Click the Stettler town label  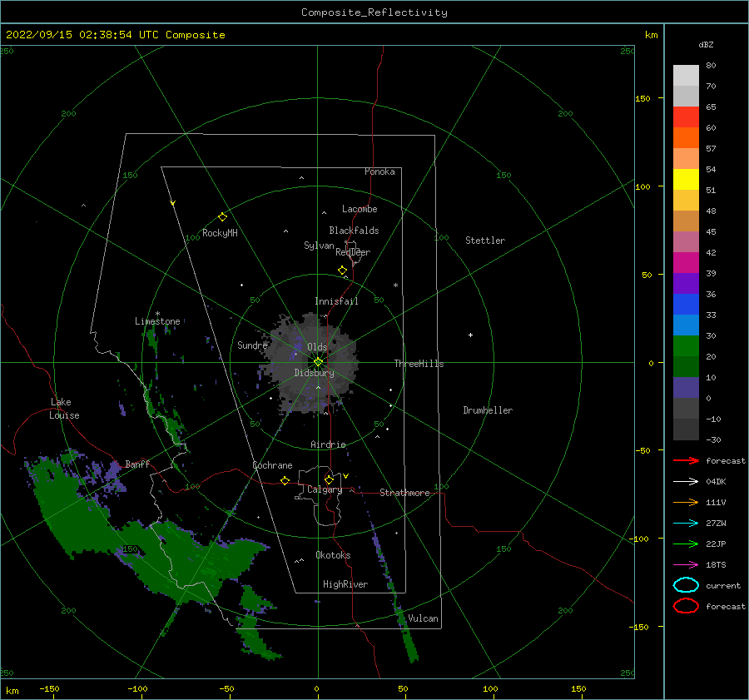(485, 241)
